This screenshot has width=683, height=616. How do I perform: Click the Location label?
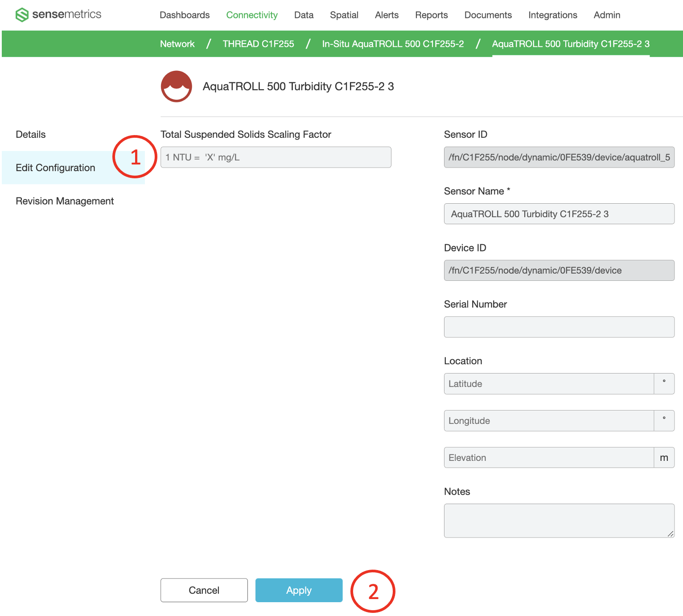click(x=463, y=361)
